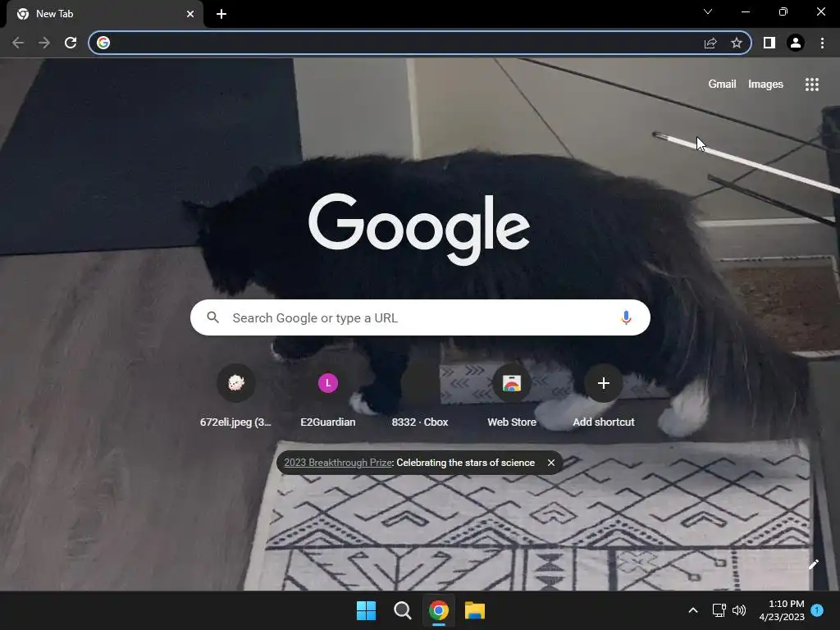The image size is (840, 630).
Task: Go forward with the forward arrow
Action: pos(44,43)
